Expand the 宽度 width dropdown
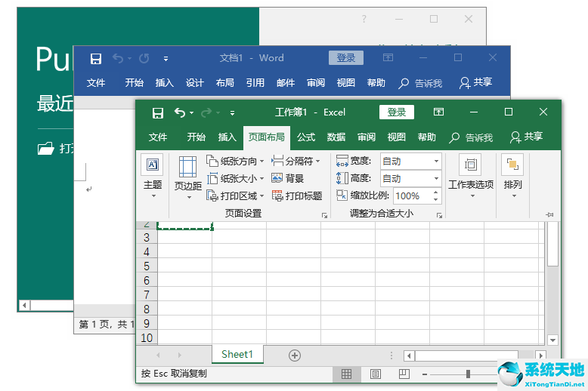The width and height of the screenshot is (588, 391). point(436,161)
